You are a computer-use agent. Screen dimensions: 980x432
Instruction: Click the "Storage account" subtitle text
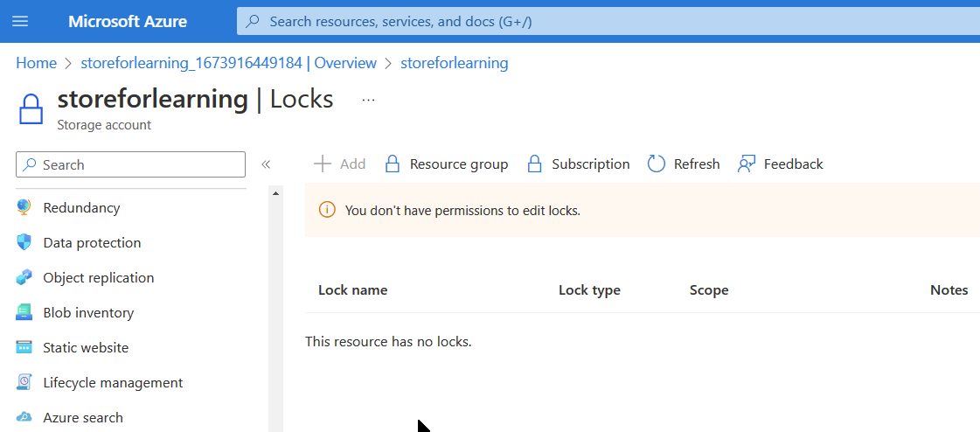point(104,125)
